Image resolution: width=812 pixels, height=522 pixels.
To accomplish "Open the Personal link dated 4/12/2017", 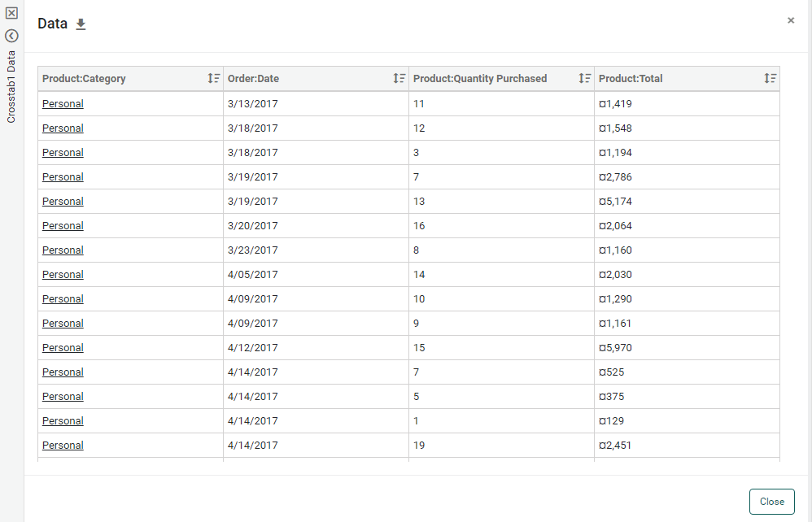I will coord(62,347).
